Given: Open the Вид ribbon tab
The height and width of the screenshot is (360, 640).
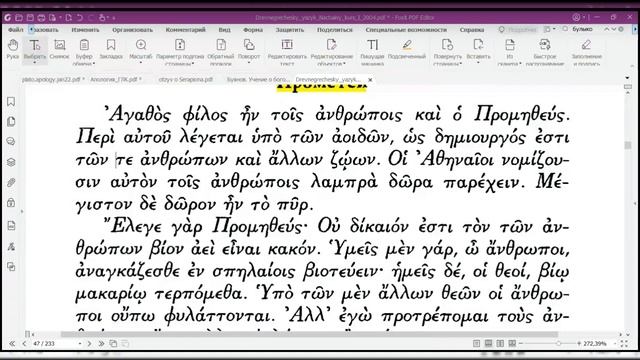Looking at the screenshot, I should coord(224,30).
